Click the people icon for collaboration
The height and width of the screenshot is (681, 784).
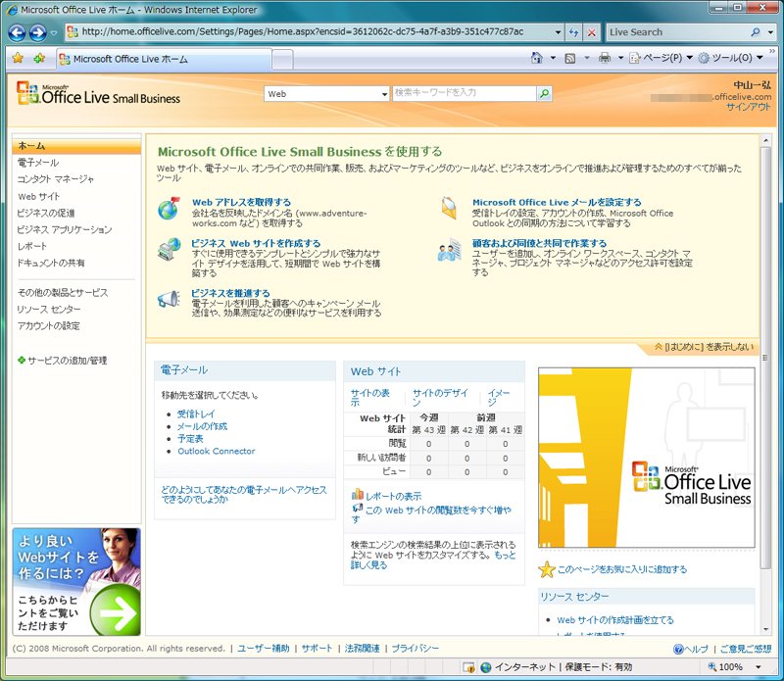tap(449, 250)
